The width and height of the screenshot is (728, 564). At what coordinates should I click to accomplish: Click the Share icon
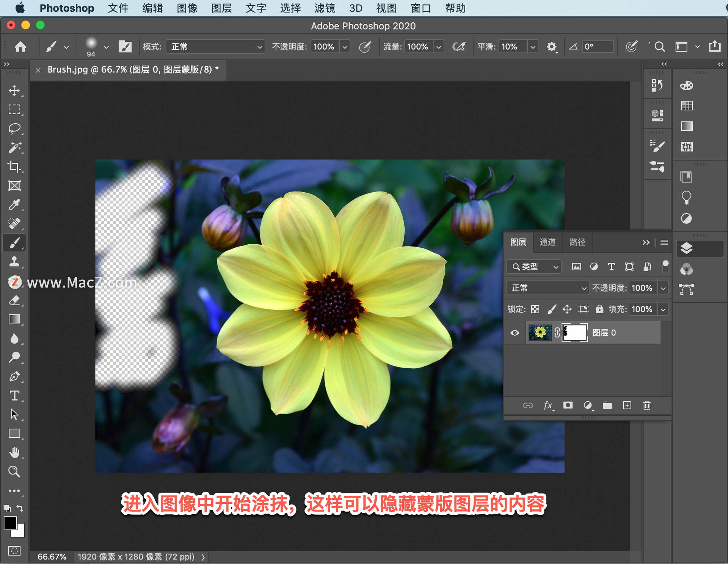(715, 46)
